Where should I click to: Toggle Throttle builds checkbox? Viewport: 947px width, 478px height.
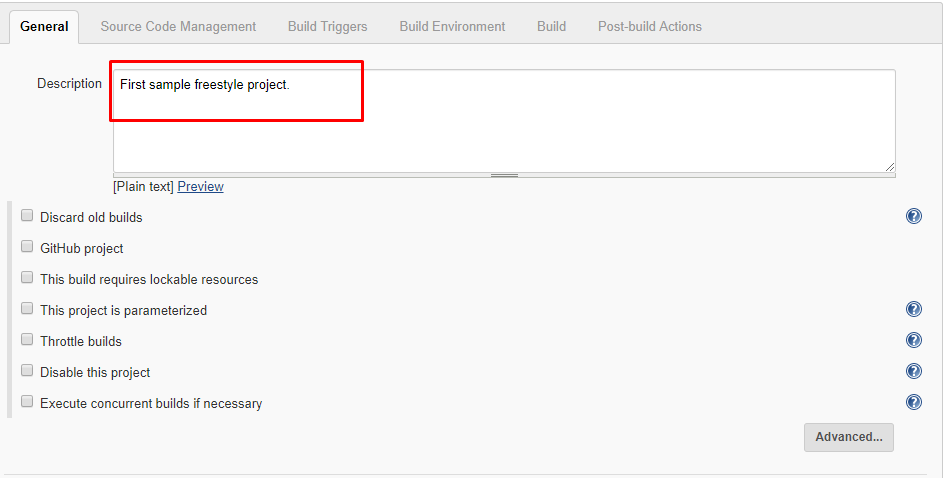(27, 340)
